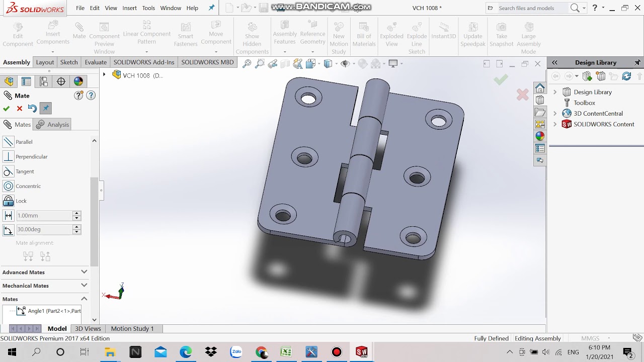The image size is (644, 362).
Task: Undo the last mate with undo arrow
Action: (x=32, y=109)
